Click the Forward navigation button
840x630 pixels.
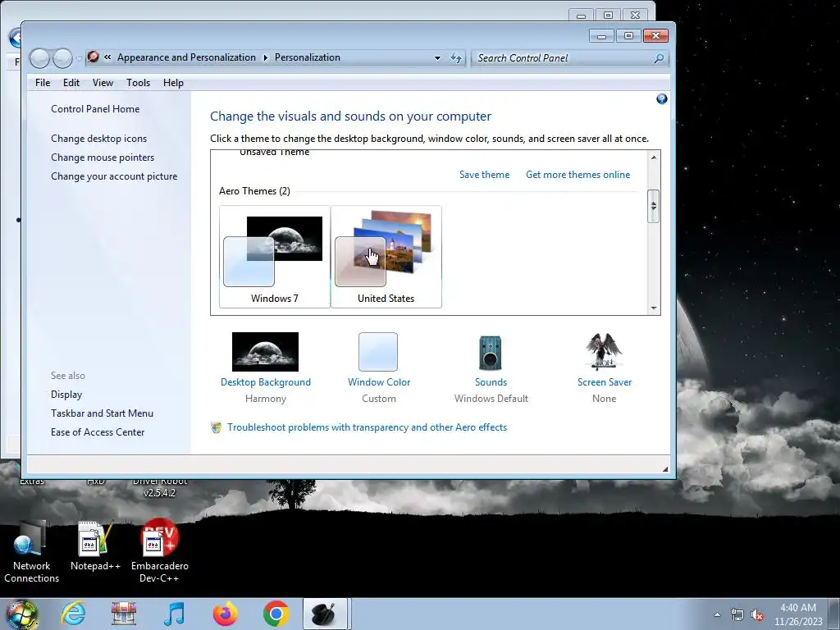[62, 58]
